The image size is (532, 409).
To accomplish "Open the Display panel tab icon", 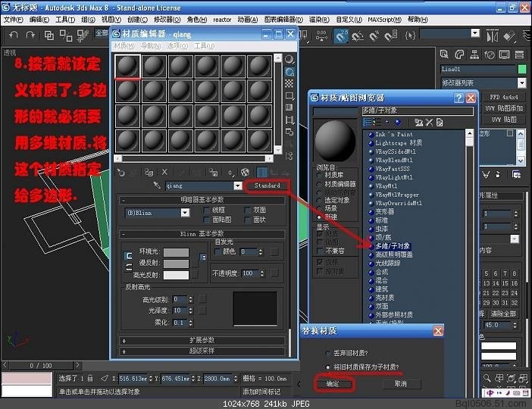I will point(505,55).
